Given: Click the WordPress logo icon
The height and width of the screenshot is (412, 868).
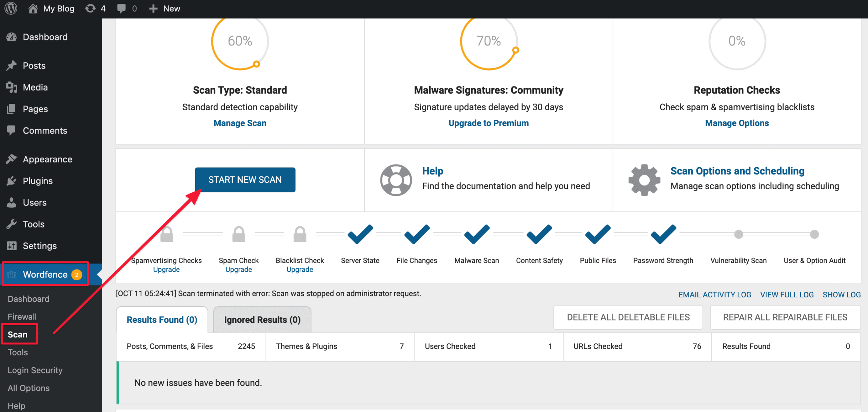Looking at the screenshot, I should 11,8.
